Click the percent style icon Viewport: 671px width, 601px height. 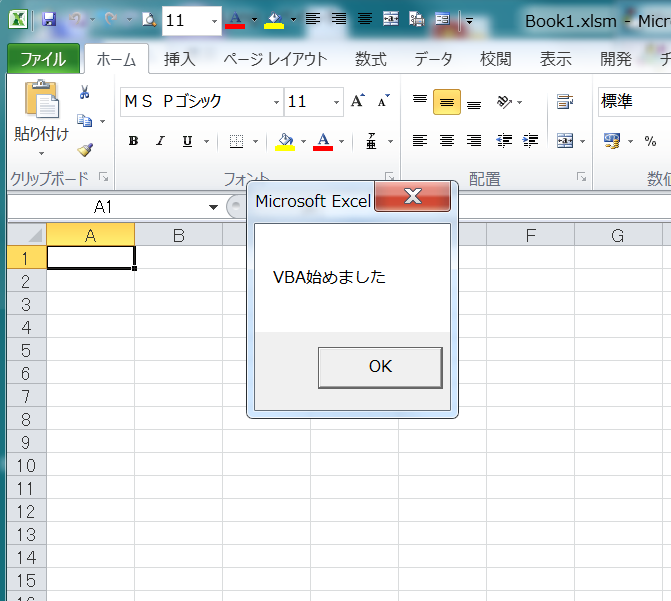(650, 141)
